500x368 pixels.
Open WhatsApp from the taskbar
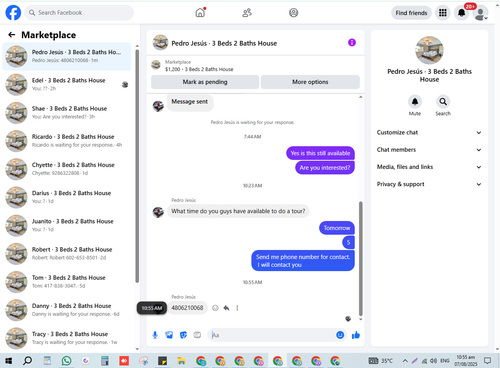coord(66,361)
